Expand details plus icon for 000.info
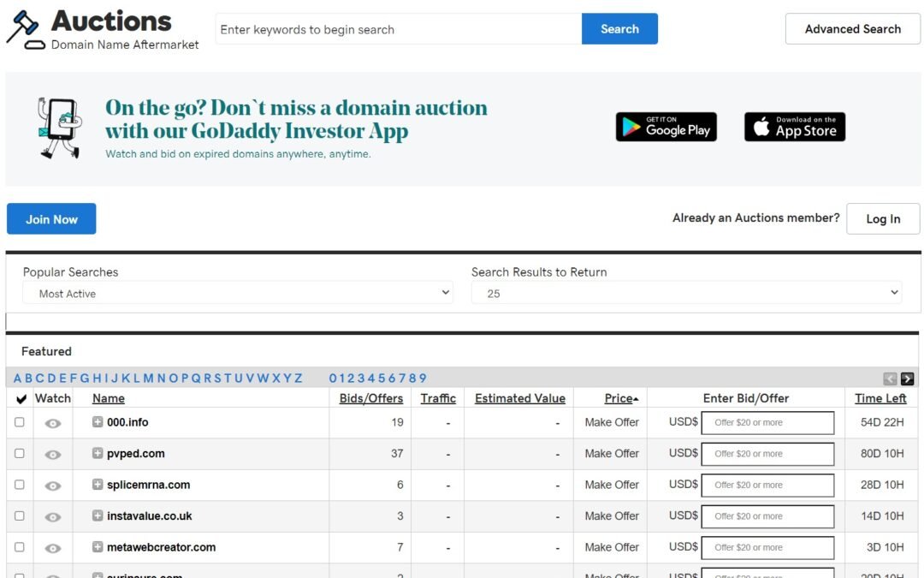Viewport: 924px width, 578px height. [x=98, y=421]
